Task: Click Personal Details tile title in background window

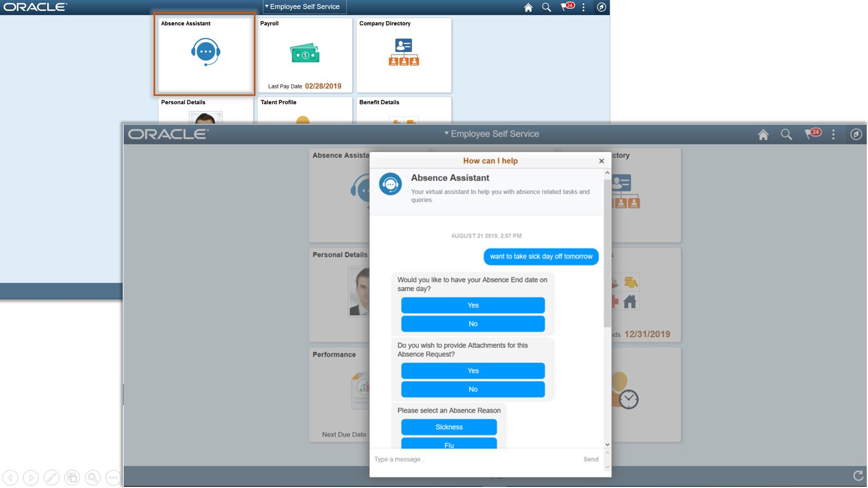Action: (183, 102)
